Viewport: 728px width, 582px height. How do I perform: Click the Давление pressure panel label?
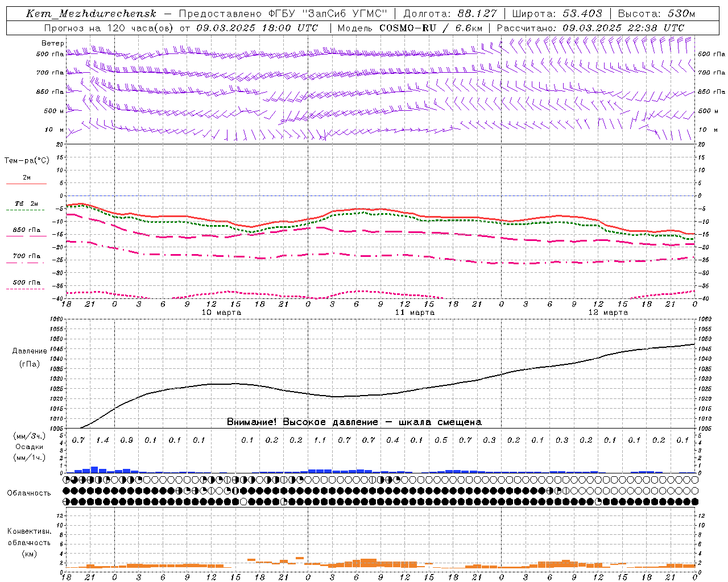30,351
